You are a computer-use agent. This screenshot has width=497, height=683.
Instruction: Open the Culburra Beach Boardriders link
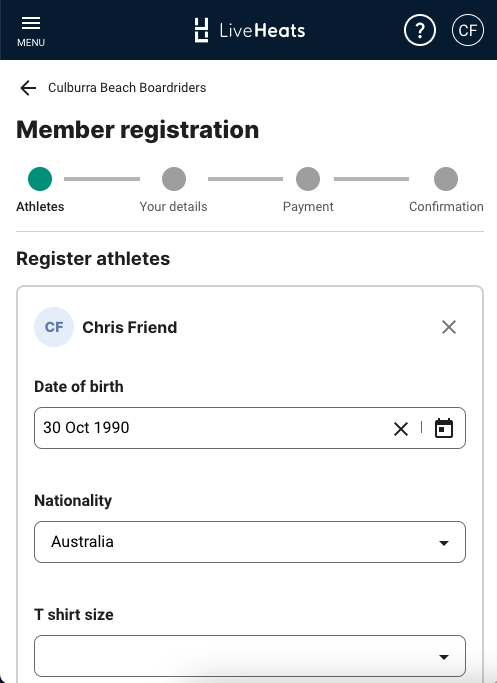127,88
